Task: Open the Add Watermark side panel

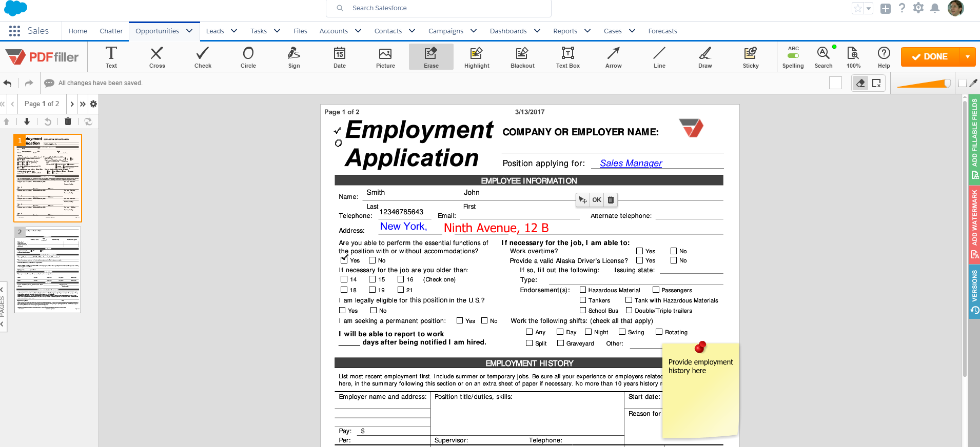Action: (974, 224)
